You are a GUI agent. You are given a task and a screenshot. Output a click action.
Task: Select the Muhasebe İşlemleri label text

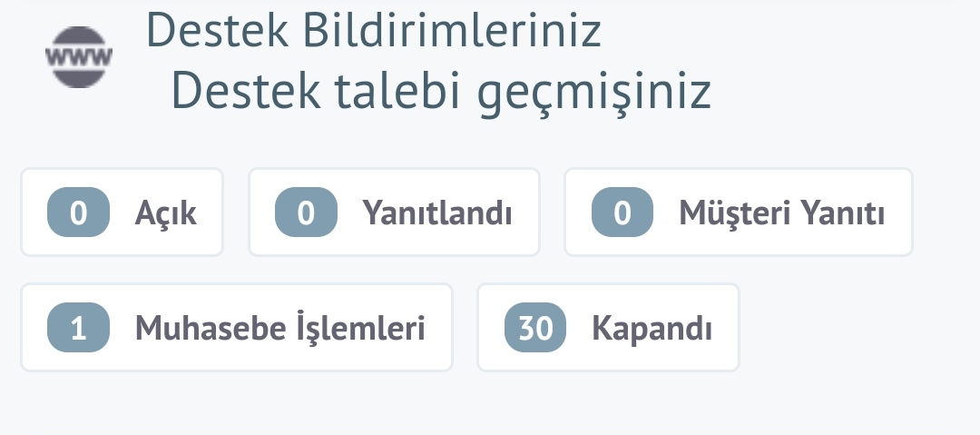coord(280,327)
